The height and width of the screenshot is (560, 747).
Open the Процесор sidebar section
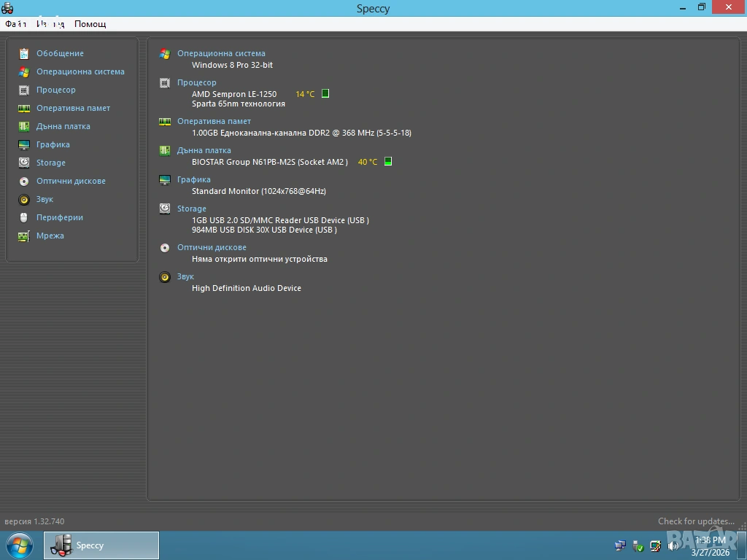[56, 90]
